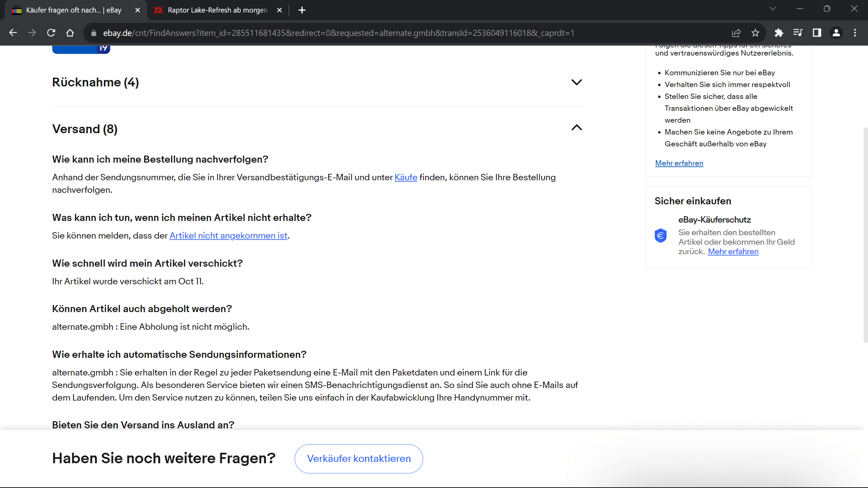Follow Artikel nicht angekommen ist link
The image size is (868, 488).
pos(228,236)
